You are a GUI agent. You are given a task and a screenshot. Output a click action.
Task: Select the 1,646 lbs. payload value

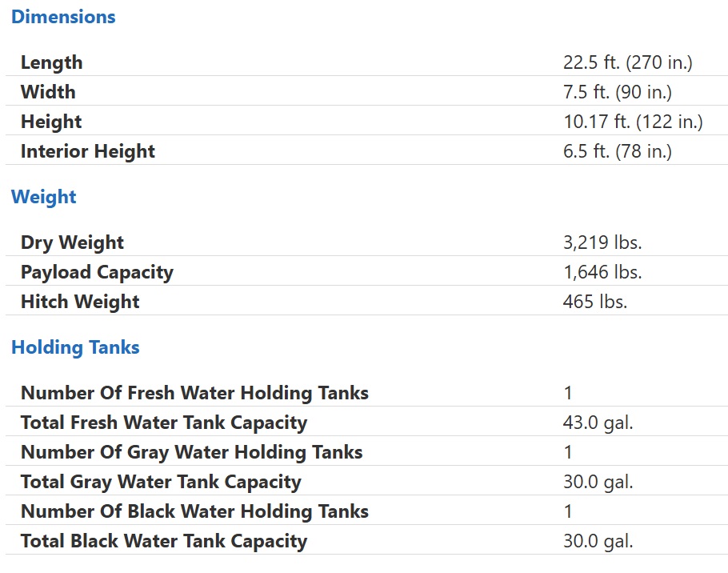coord(602,272)
